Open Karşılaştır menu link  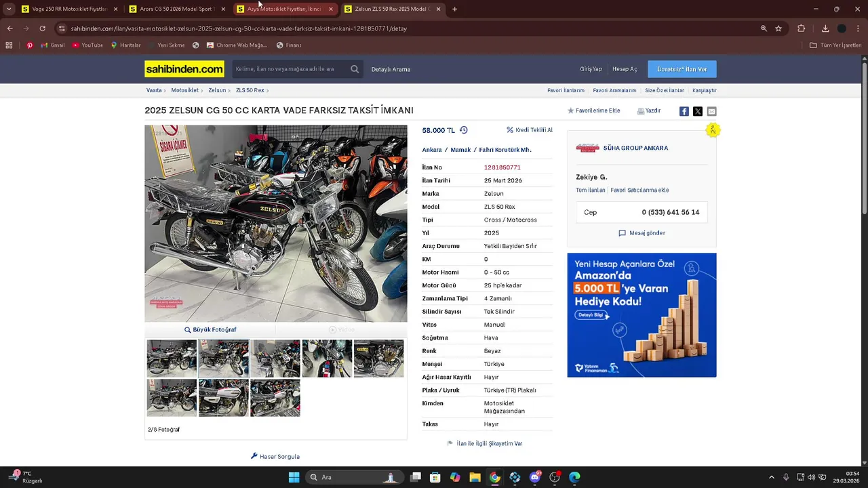point(704,90)
